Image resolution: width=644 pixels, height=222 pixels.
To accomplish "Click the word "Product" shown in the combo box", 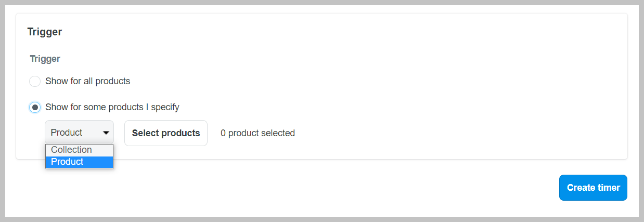I will pos(67,133).
